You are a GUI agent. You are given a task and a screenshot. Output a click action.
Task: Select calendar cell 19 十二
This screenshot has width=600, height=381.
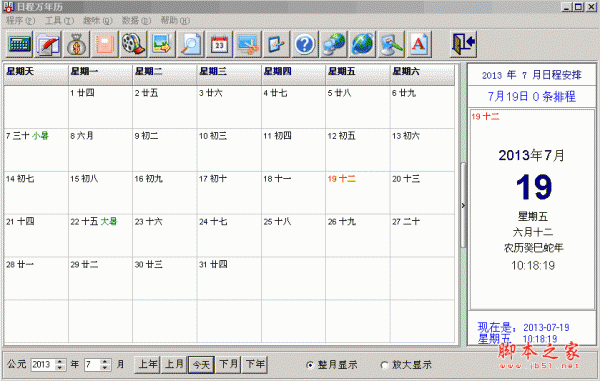click(357, 192)
